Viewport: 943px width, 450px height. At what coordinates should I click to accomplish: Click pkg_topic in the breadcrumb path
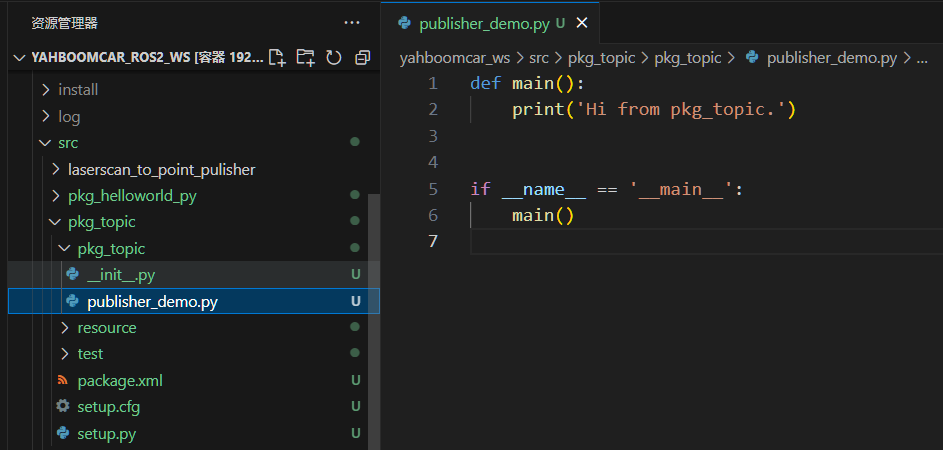601,58
